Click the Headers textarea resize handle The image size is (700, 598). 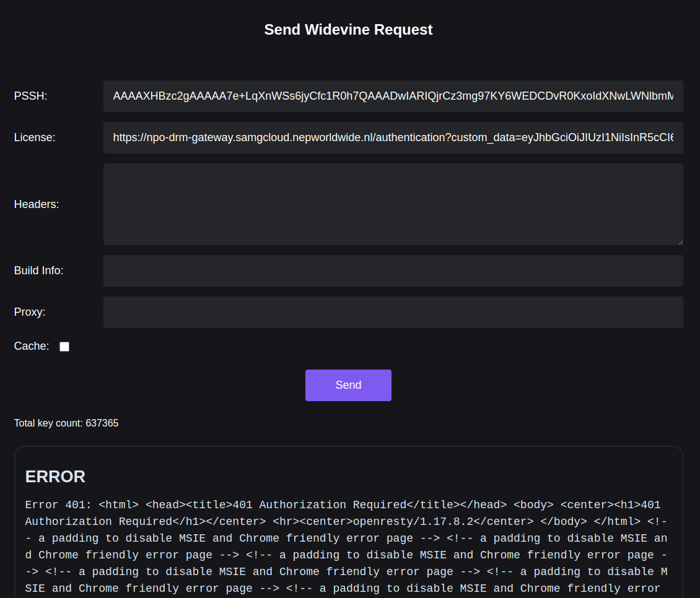[680, 242]
